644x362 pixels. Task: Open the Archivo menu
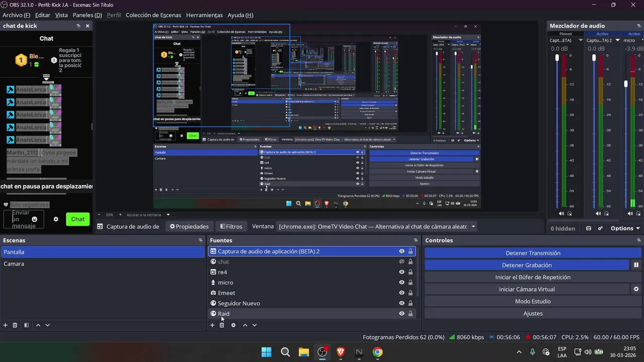pyautogui.click(x=16, y=15)
